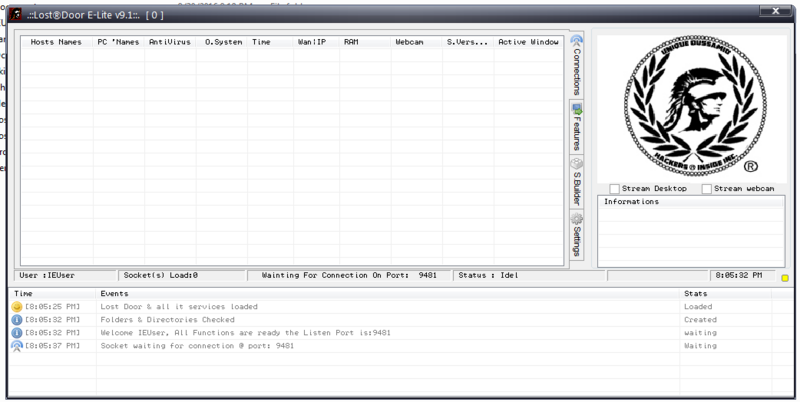Click the S.Vers... column header
The image size is (800, 402).
pyautogui.click(x=468, y=42)
